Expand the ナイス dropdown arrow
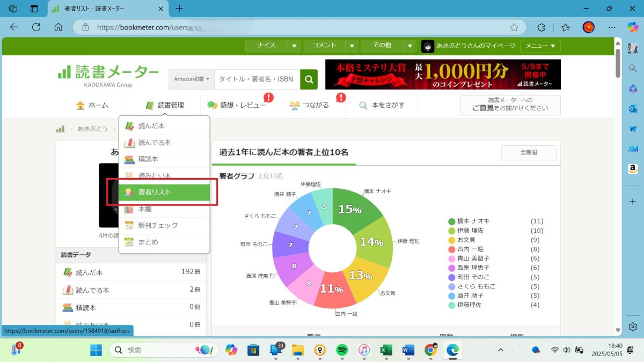Viewport: 644px width, 362px height. [294, 46]
